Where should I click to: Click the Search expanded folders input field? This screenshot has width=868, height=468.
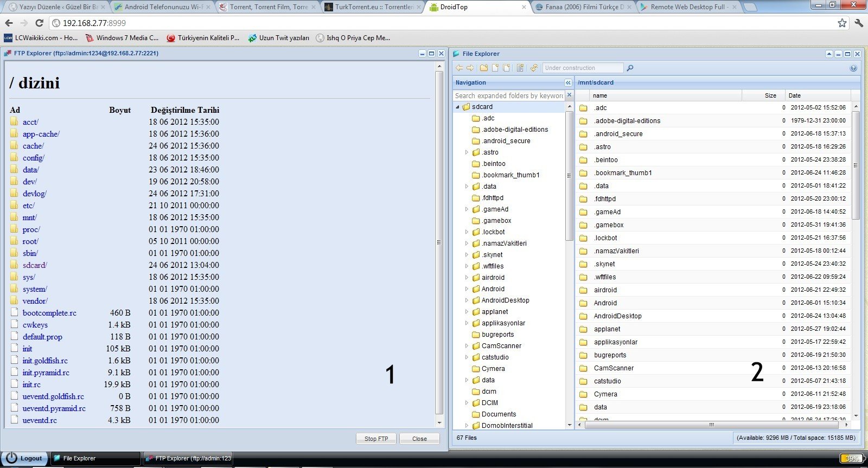click(508, 95)
